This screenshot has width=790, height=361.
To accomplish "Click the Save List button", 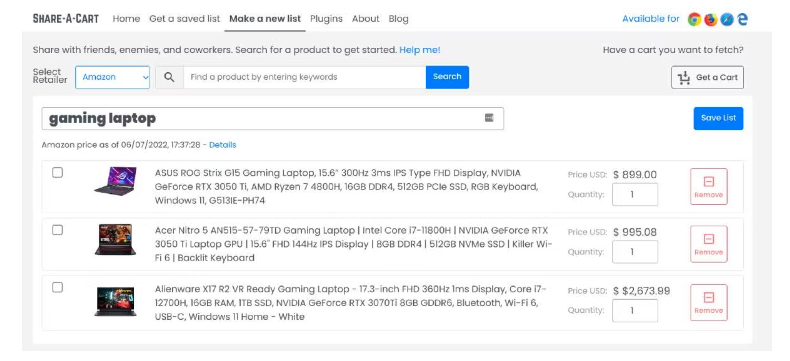I will [x=718, y=118].
